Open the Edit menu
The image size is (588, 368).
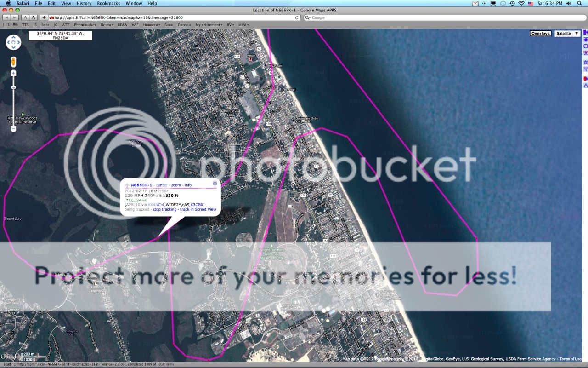click(x=52, y=3)
